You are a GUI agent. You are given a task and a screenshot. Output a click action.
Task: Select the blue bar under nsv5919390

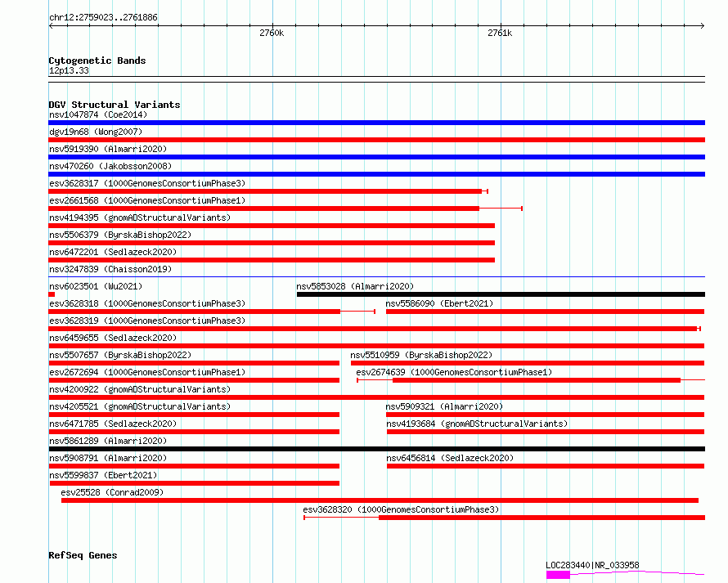point(376,157)
